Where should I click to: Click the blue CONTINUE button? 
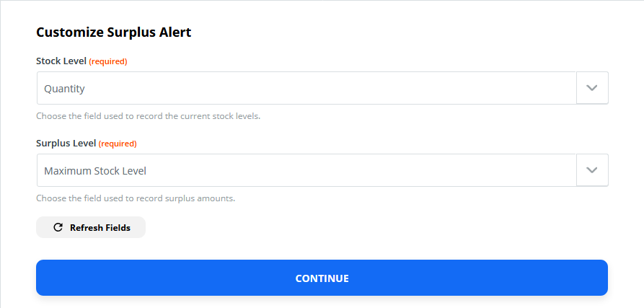(x=322, y=278)
